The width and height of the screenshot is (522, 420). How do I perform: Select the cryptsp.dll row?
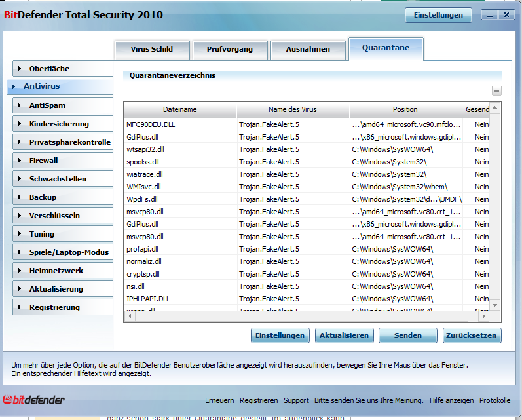307,274
